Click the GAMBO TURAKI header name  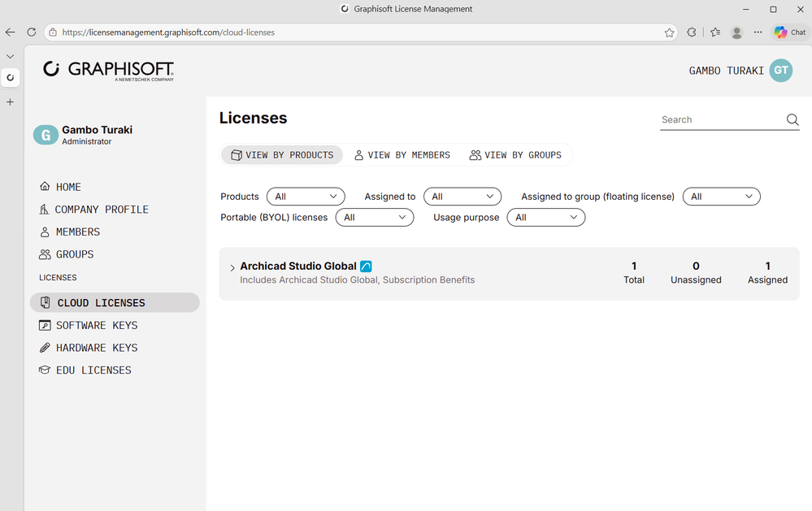(x=726, y=71)
